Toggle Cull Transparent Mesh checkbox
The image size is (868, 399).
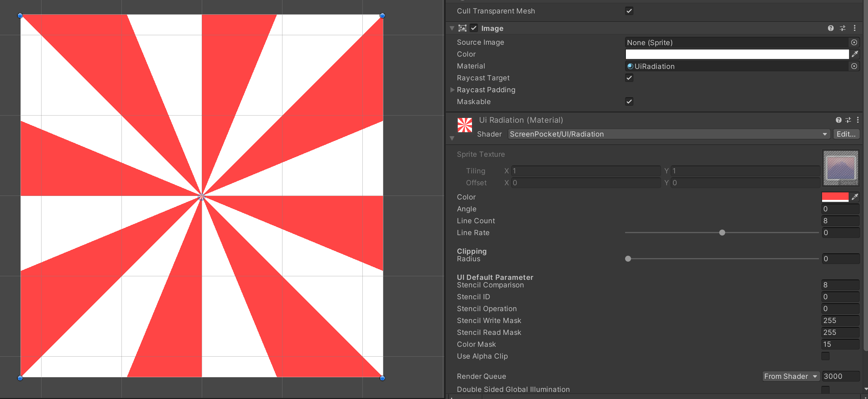(x=629, y=11)
